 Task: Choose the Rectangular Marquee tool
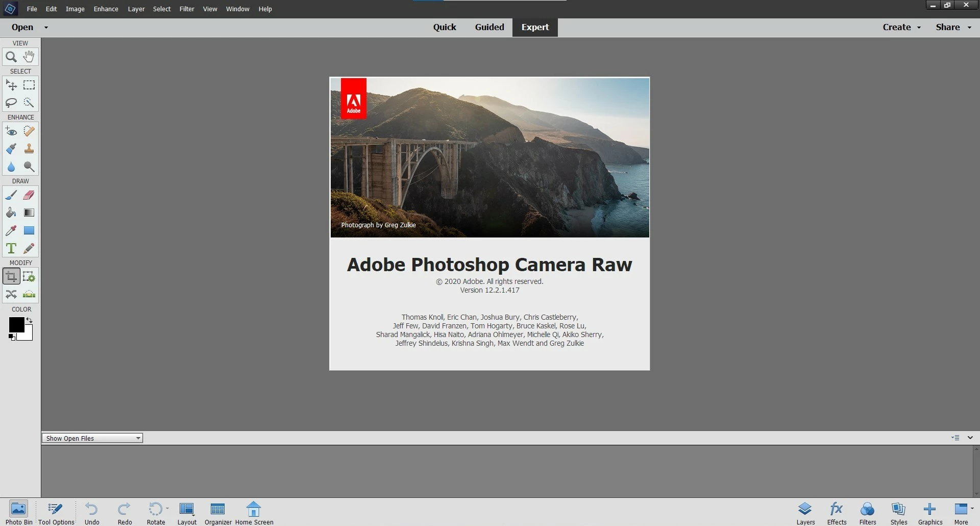tap(29, 85)
